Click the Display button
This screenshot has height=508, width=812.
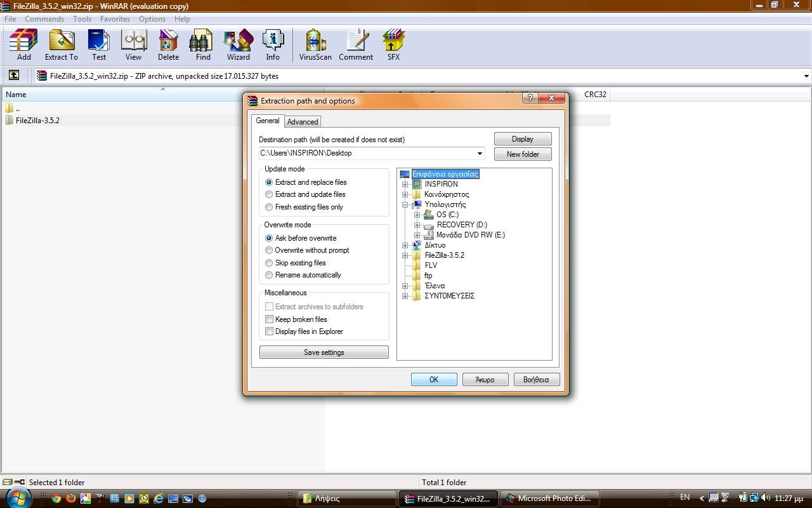(523, 139)
